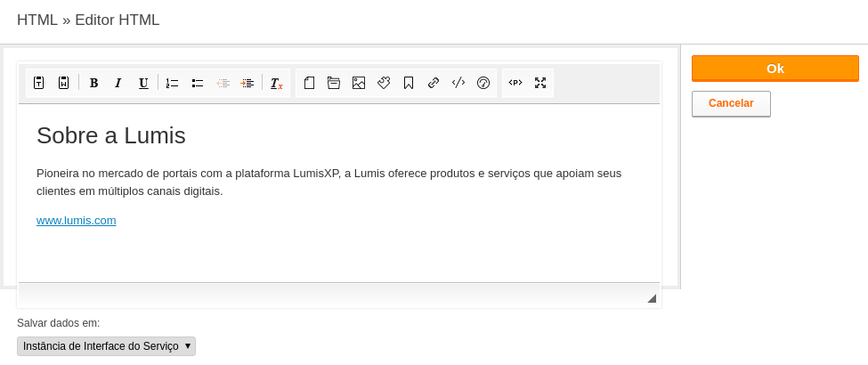Click the increase indent icon
Image resolution: width=868 pixels, height=365 pixels.
[x=247, y=83]
